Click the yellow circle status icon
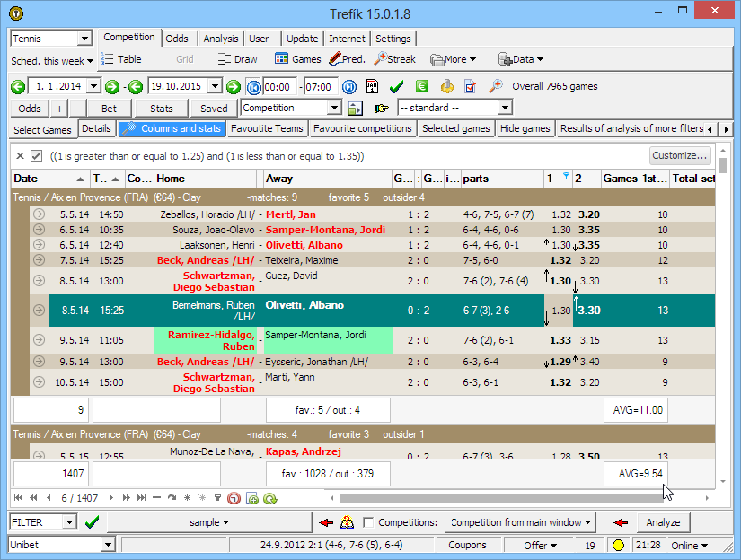Viewport: 741px width, 560px height. click(618, 545)
